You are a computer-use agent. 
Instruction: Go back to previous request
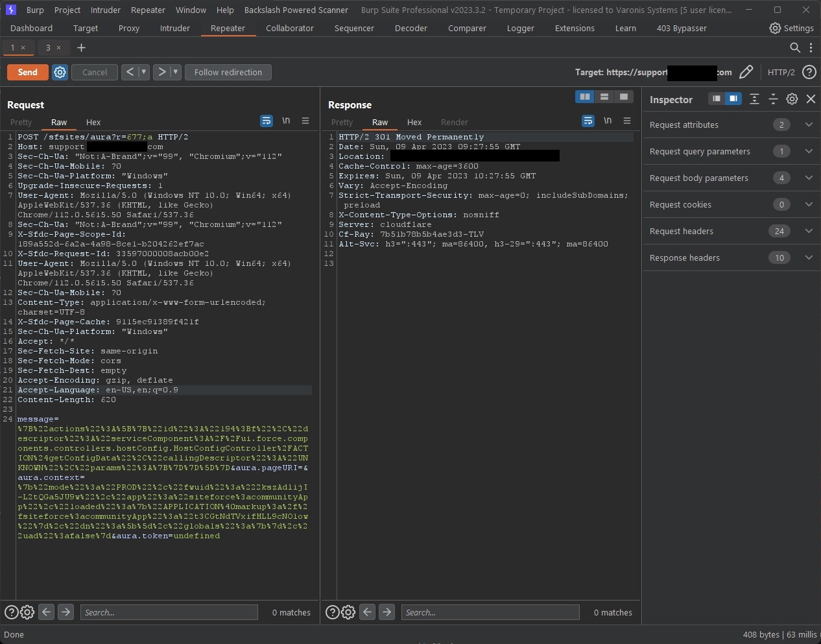130,72
